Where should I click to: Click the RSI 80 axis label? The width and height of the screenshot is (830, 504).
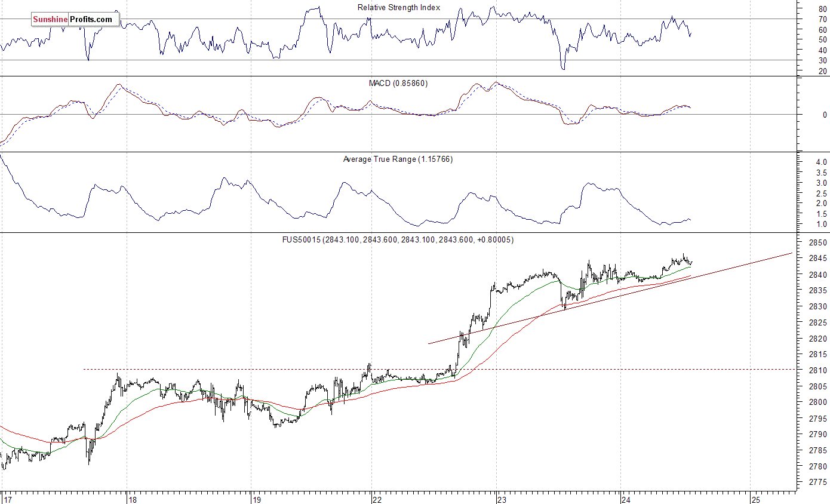coord(823,9)
